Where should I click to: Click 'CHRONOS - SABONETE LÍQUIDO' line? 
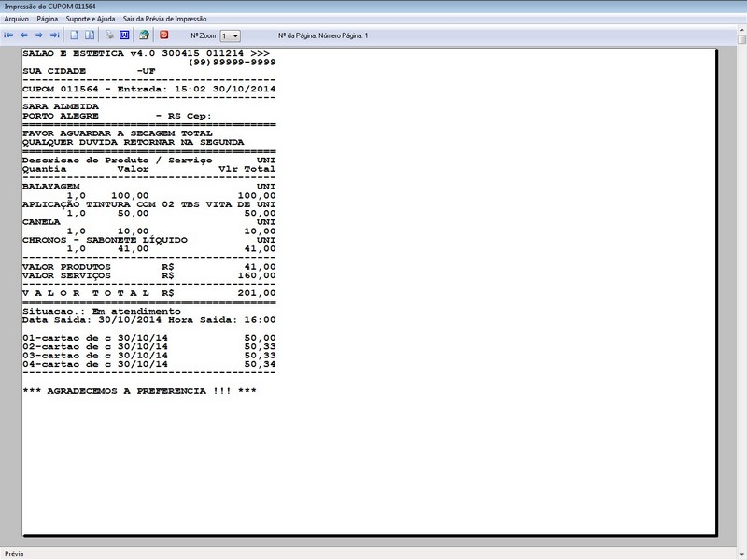point(149,240)
